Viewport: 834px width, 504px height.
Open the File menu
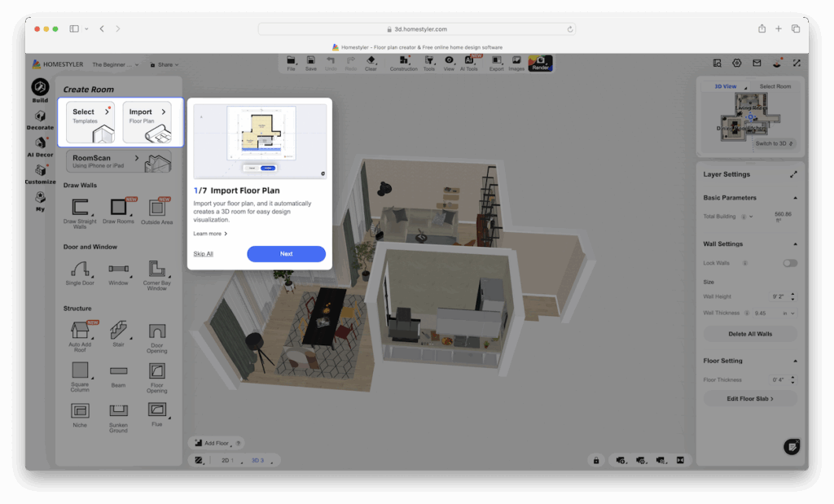[290, 63]
